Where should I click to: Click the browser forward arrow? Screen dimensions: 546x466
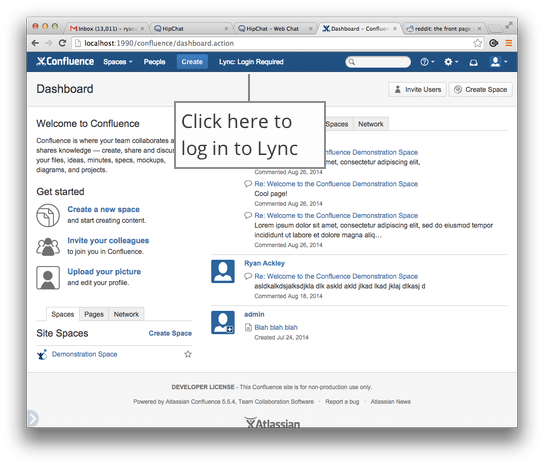(49, 43)
